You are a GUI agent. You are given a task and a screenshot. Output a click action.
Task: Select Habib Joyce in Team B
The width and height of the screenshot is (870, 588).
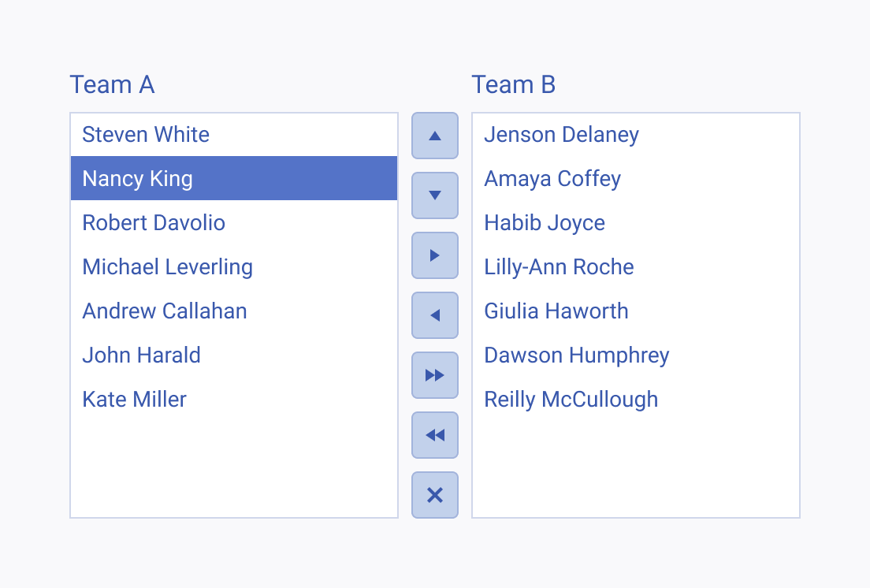click(x=636, y=222)
